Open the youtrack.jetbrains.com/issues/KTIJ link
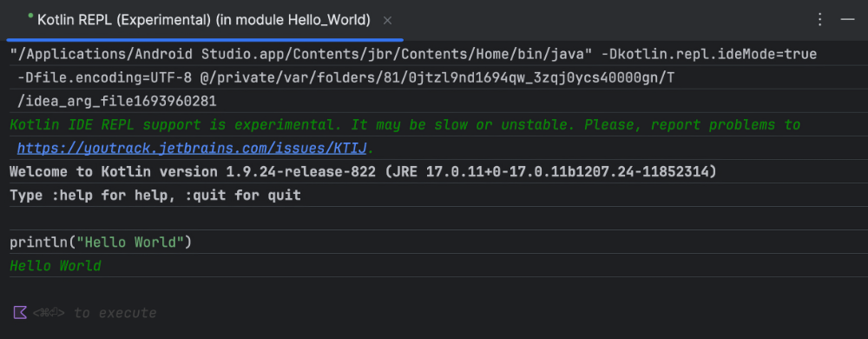This screenshot has width=868, height=339. click(x=192, y=148)
